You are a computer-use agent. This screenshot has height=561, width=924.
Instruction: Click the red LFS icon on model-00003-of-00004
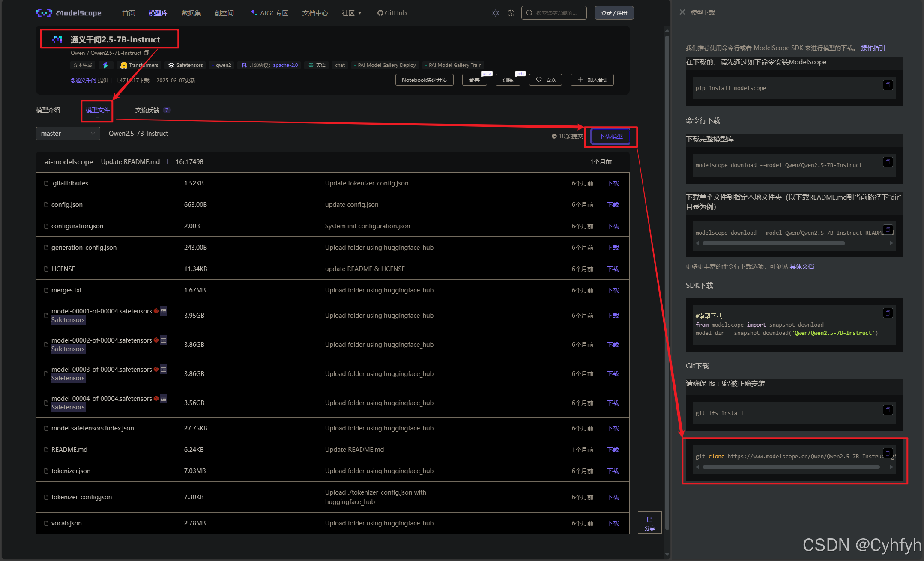(x=156, y=369)
